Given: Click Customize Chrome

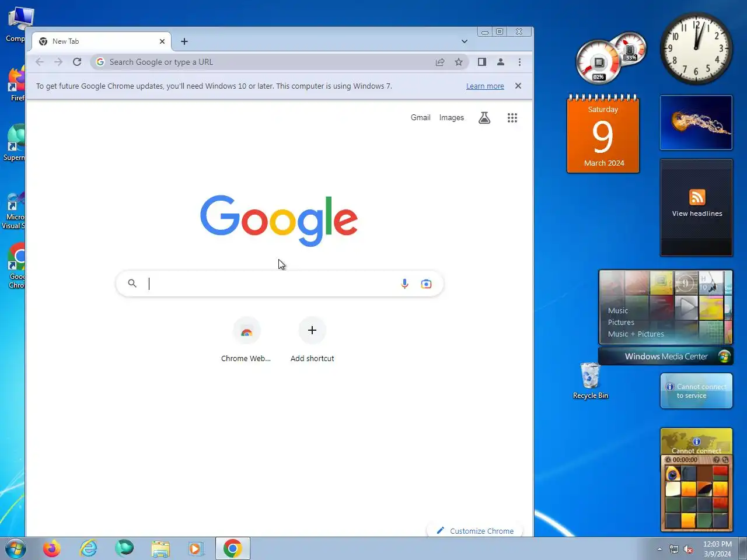Looking at the screenshot, I should coord(475,531).
